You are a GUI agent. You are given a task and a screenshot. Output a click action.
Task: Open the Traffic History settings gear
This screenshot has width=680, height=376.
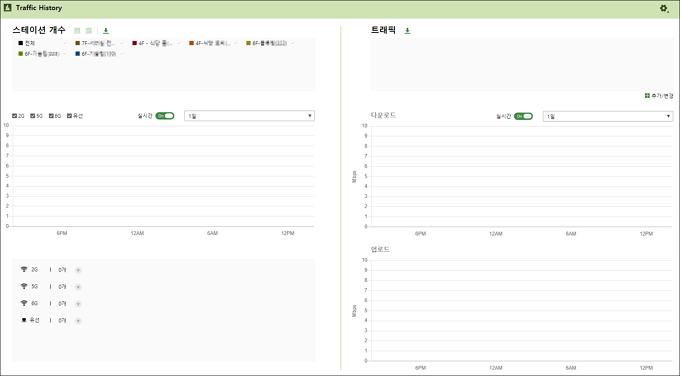(x=664, y=8)
